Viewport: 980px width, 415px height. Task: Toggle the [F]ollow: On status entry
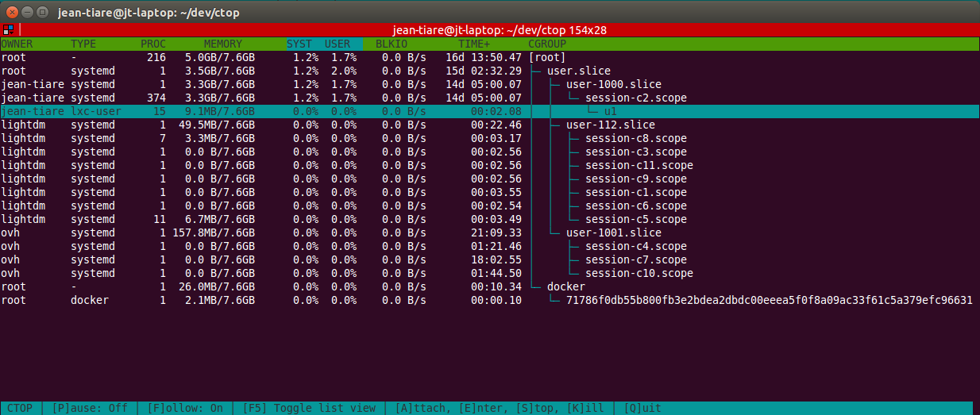185,408
